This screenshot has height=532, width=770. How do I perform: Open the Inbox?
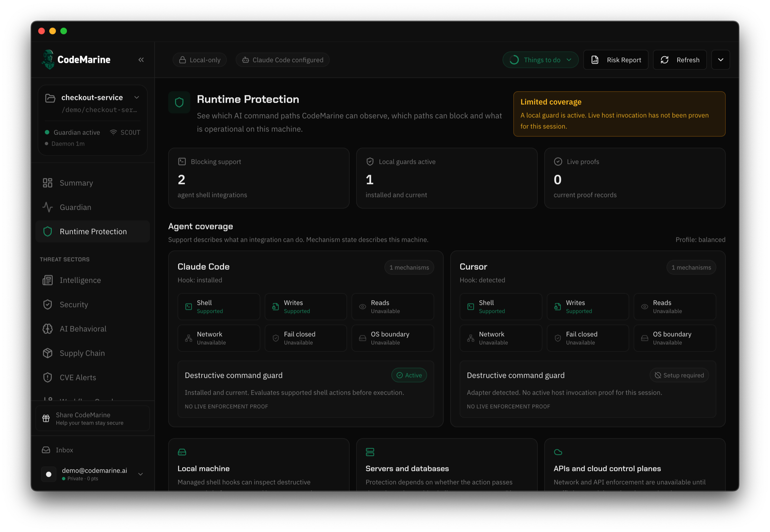[93, 450]
